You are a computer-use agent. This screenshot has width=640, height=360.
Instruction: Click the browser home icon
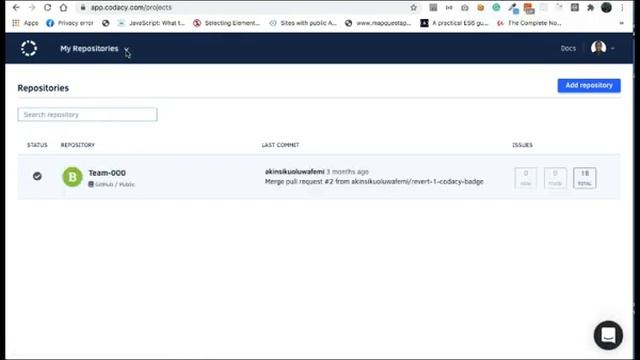coord(63,7)
